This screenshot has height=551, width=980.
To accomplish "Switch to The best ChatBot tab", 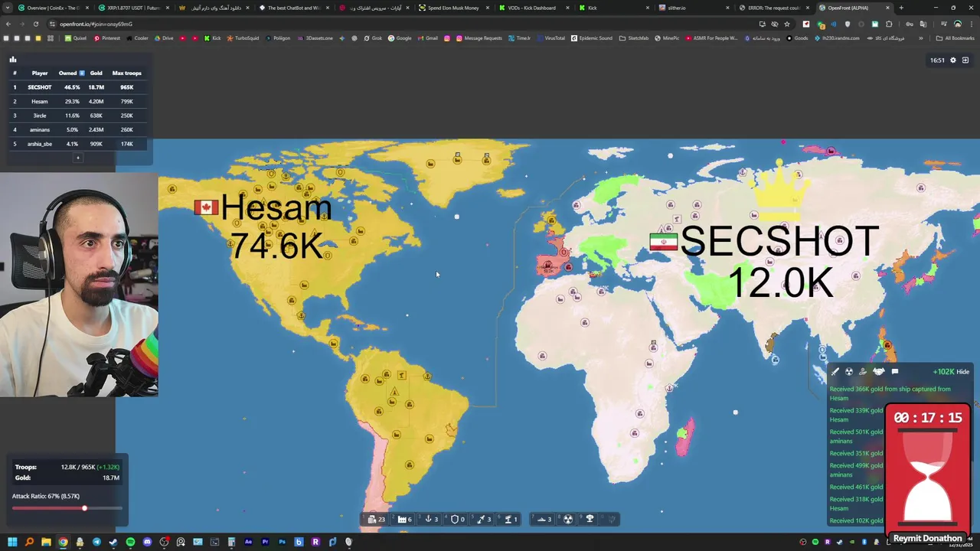I will 295,8.
